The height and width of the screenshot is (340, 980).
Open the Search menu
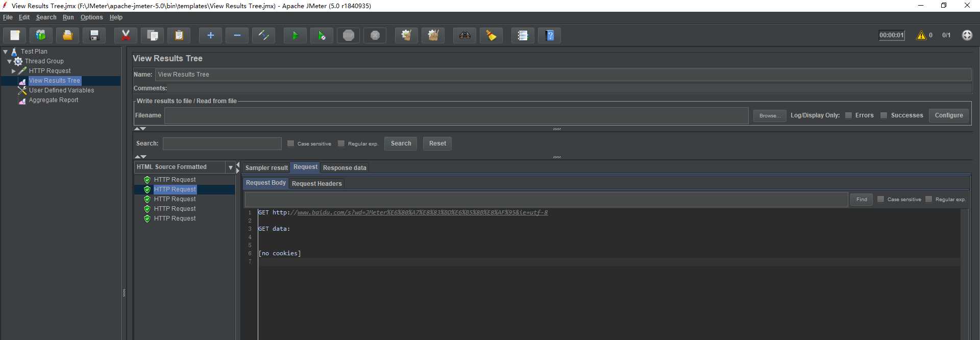click(46, 17)
